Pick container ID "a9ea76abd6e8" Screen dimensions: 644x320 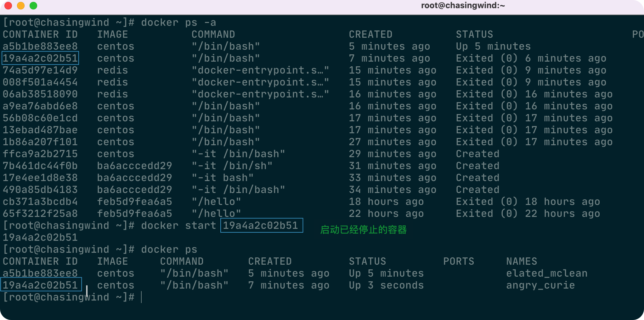tap(40, 106)
